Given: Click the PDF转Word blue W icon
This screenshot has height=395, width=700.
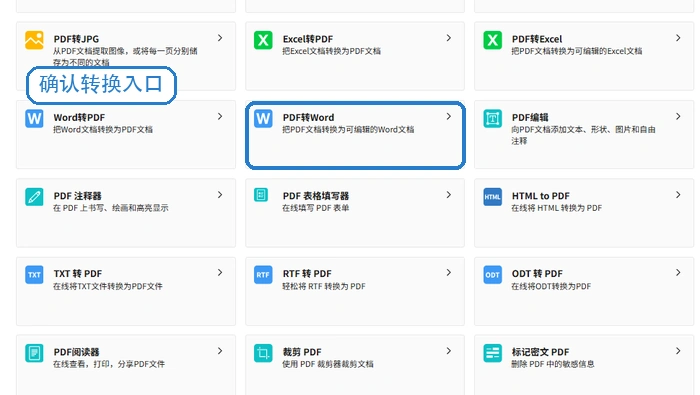Looking at the screenshot, I should click(263, 119).
